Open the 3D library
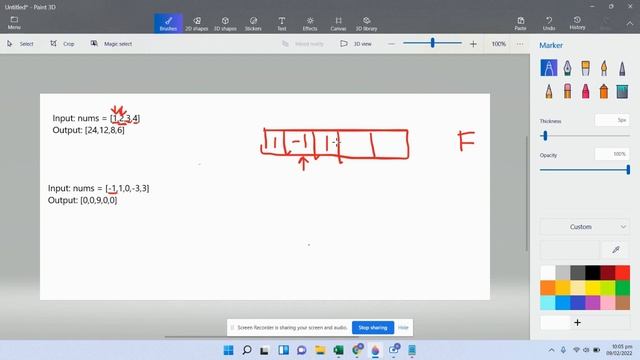Viewport: 640px width, 360px height. (366, 23)
